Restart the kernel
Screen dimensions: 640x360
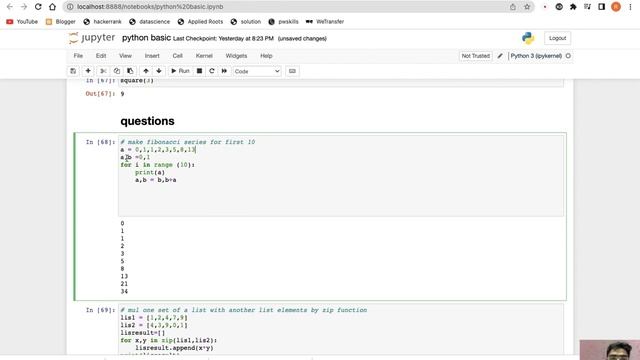click(x=211, y=71)
